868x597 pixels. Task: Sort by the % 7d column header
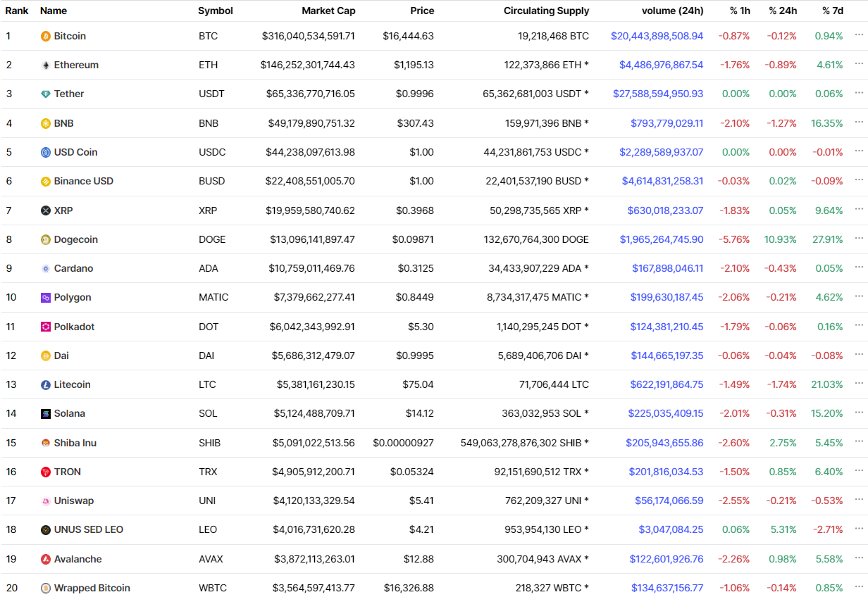coord(832,11)
